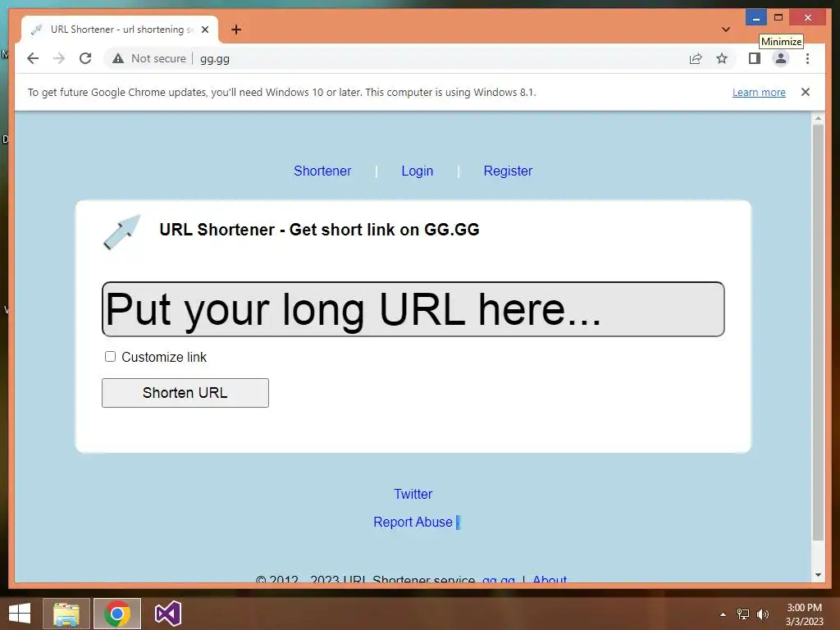Click the Shorten URL button

[x=185, y=393]
